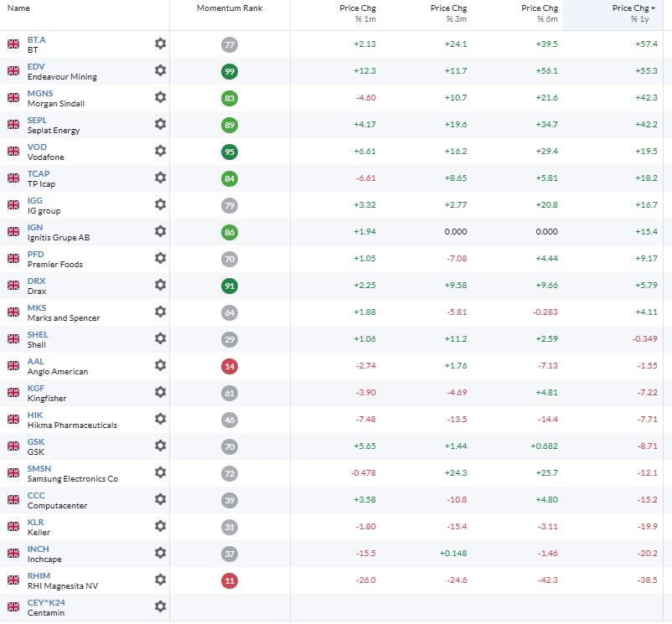Click momentum rank 95 badge for Vodafone
The height and width of the screenshot is (624, 672).
point(230,152)
